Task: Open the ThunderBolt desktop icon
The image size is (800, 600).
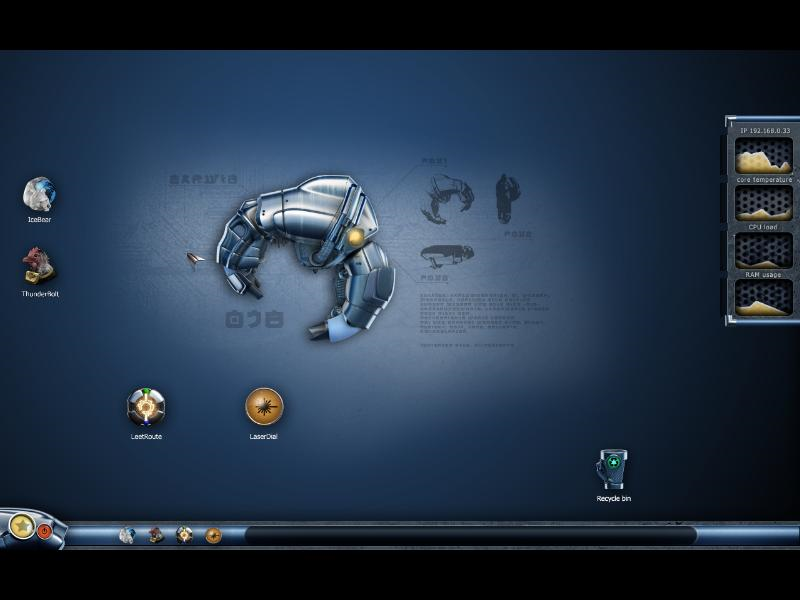Action: coord(39,266)
